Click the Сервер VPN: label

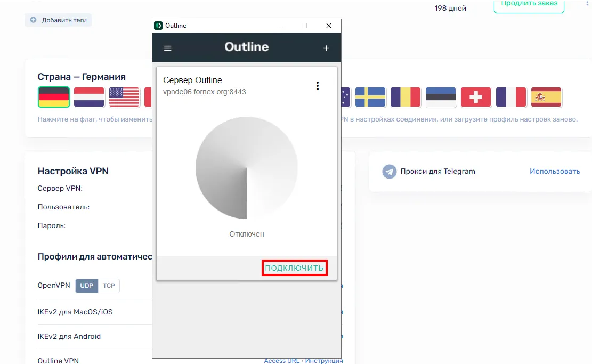pyautogui.click(x=60, y=189)
